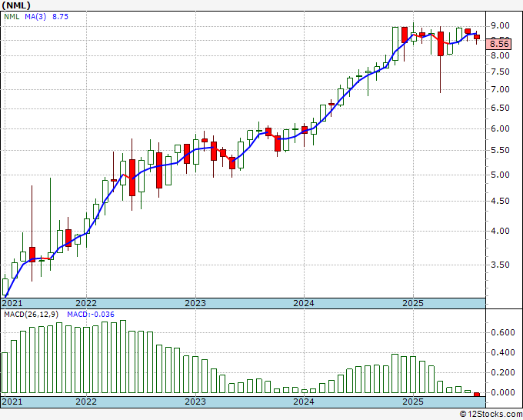Click the (NML) chart title
This screenshot has width=523, height=420.
[16, 5]
